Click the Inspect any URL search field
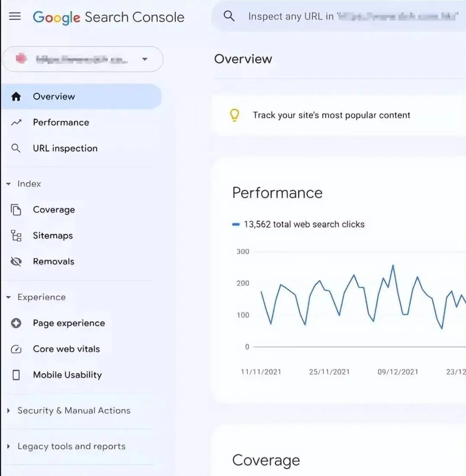This screenshot has height=476, width=466. coord(345,16)
